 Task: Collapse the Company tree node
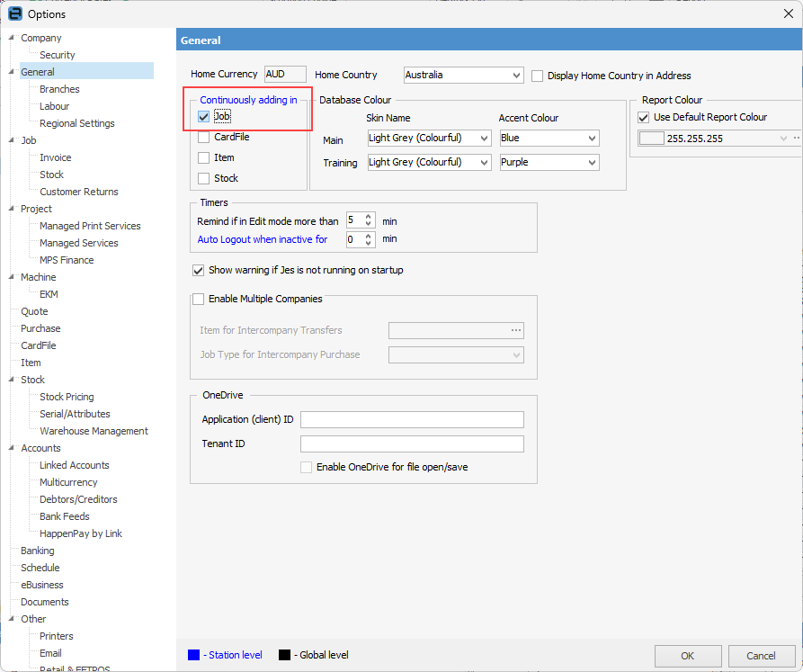coord(12,38)
